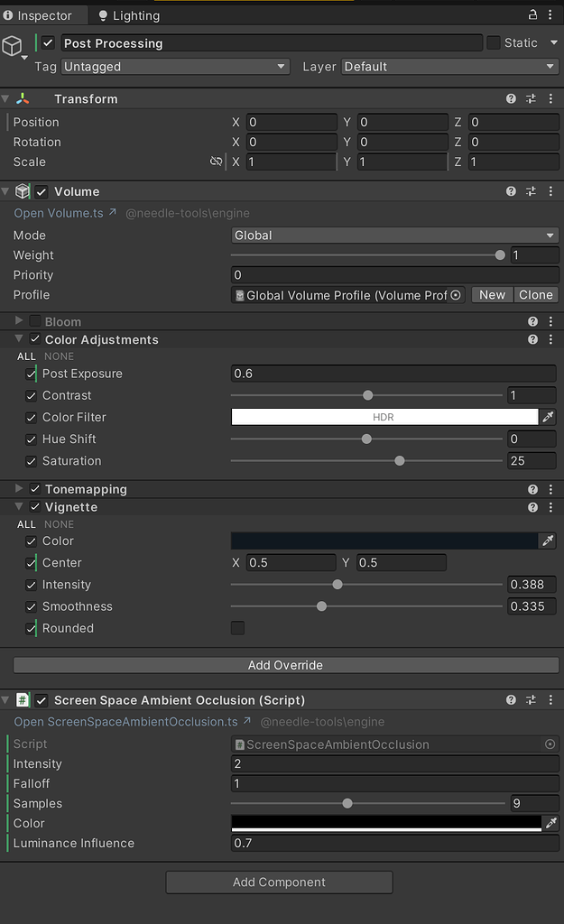Viewport: 564px width, 924px height.
Task: Click the Volume component cube icon
Action: point(22,190)
